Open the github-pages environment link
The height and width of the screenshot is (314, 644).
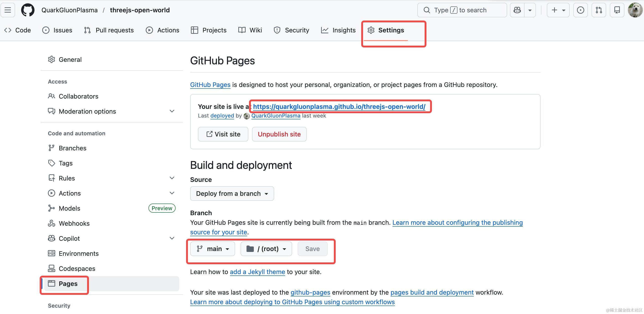tap(310, 292)
